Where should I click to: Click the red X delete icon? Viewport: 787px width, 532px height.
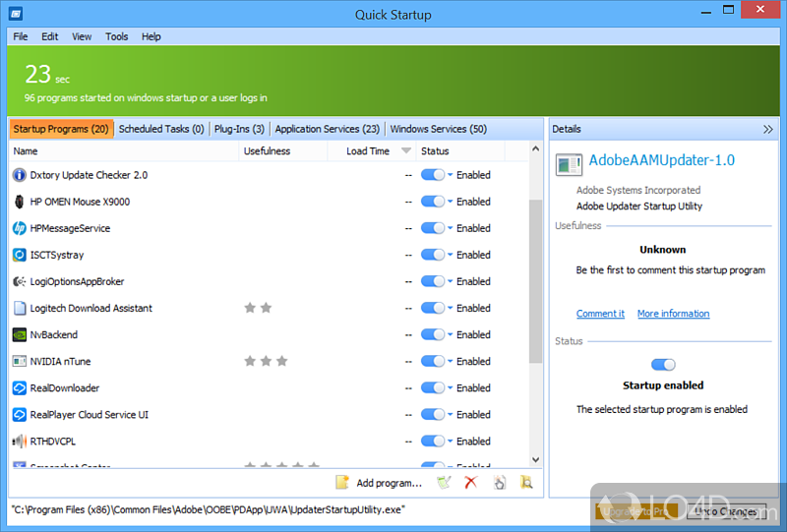tap(471, 482)
